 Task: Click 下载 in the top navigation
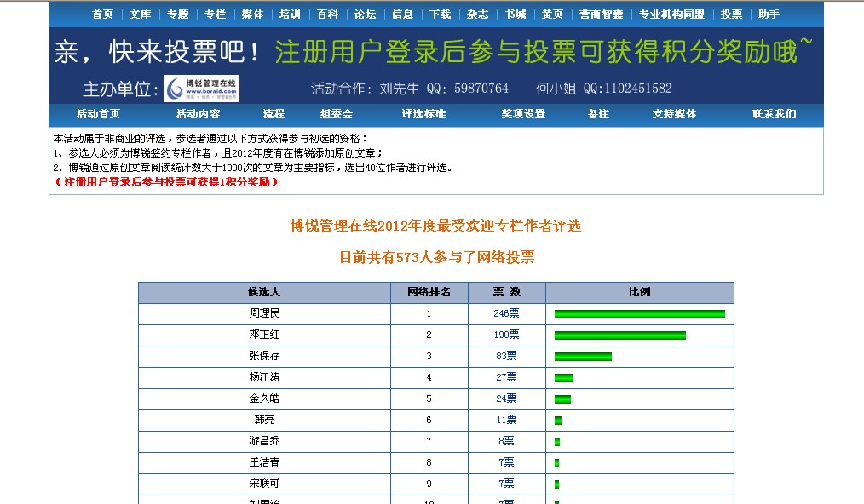[440, 14]
